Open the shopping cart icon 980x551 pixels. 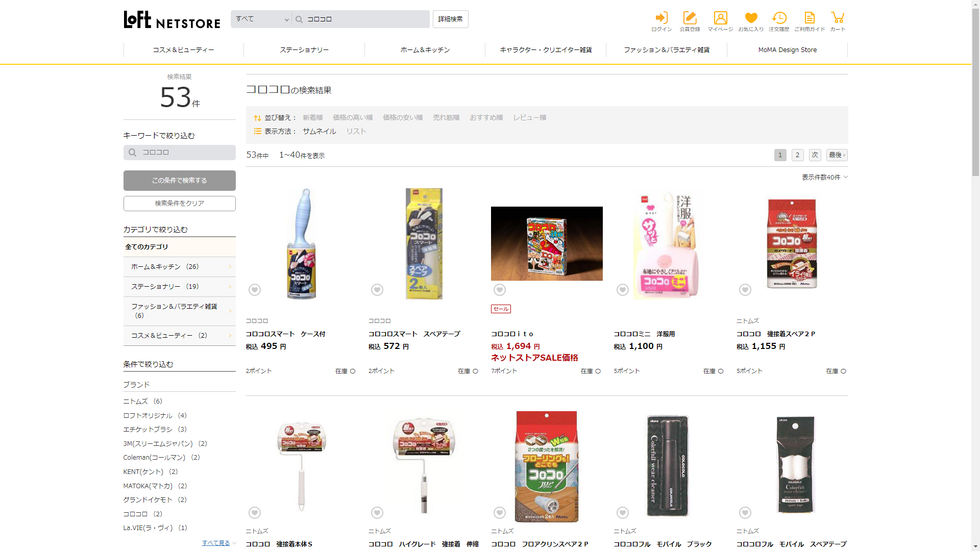pos(838,21)
